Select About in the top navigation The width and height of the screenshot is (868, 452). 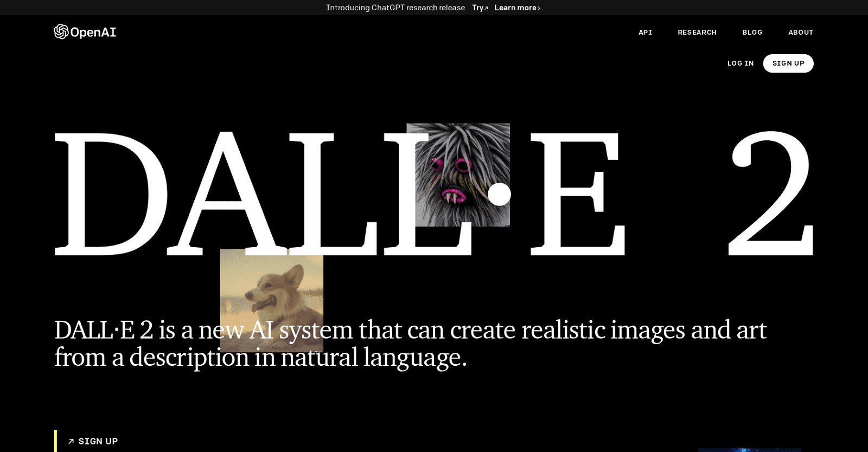pos(800,33)
